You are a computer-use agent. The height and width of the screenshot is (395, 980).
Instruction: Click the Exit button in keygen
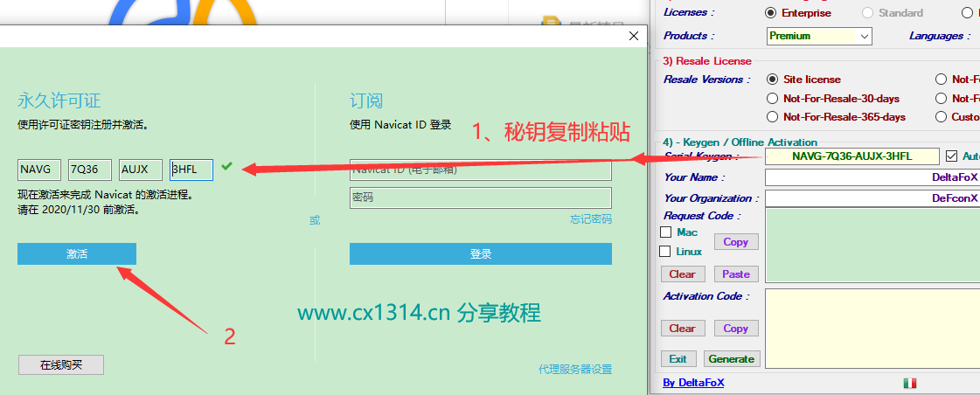(678, 359)
